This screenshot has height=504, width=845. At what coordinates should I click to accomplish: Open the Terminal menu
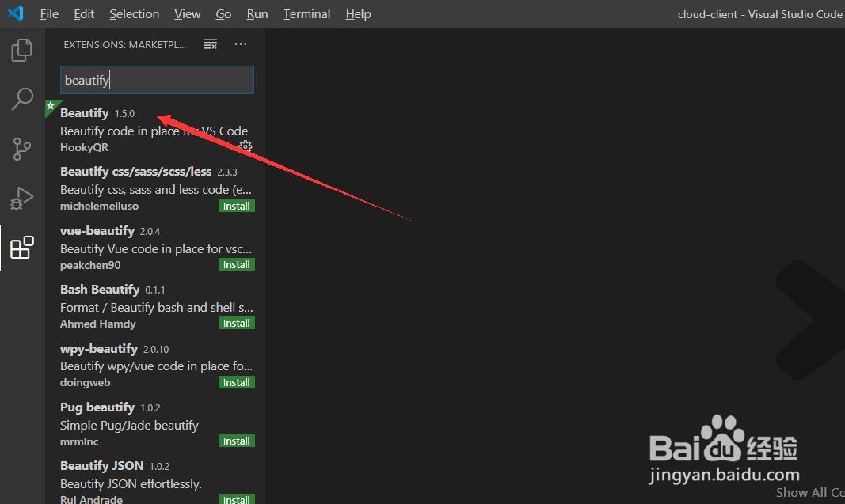coord(306,14)
